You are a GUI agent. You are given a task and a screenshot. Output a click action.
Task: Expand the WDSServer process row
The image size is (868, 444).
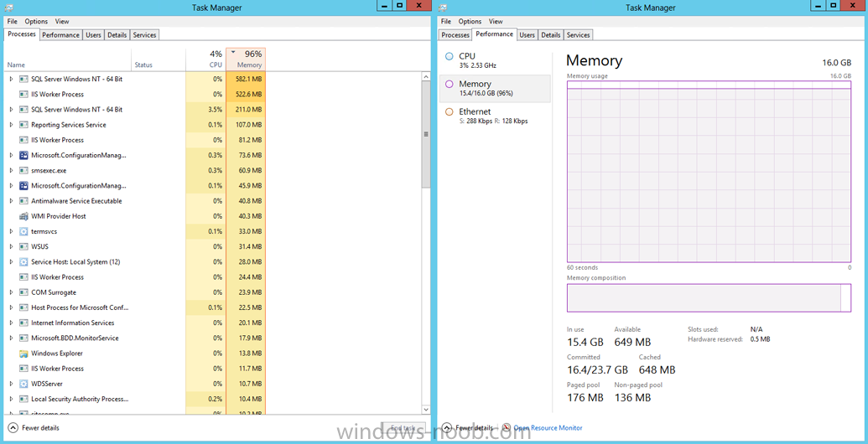pos(11,384)
